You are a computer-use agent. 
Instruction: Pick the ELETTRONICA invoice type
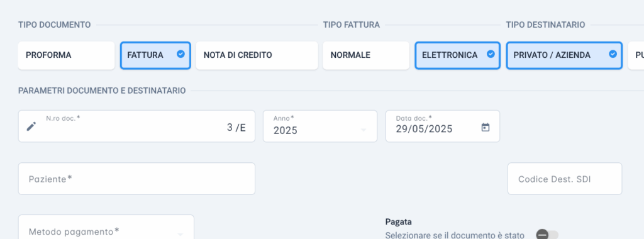pos(457,55)
